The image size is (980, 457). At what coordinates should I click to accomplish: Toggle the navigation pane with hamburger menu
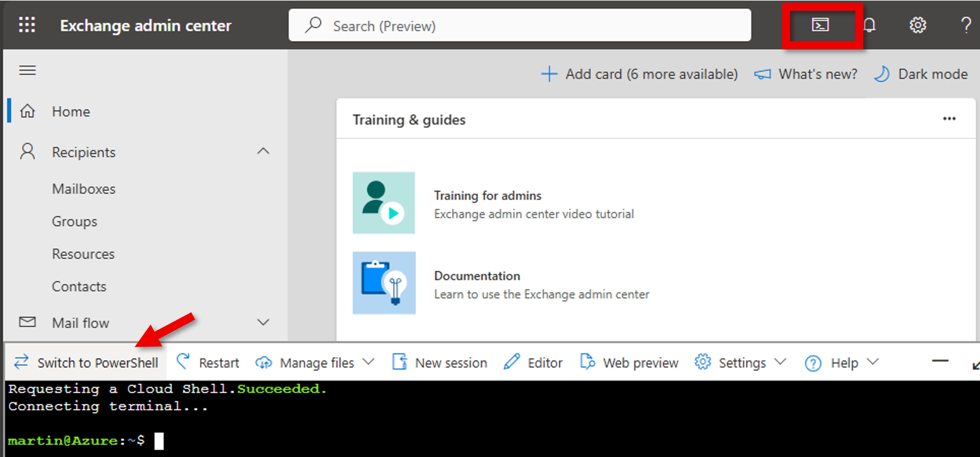27,70
